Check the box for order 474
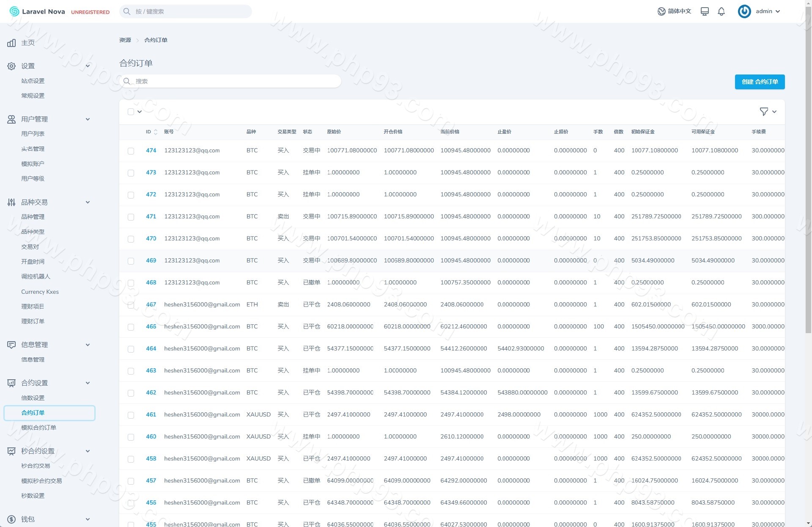812x527 pixels. pyautogui.click(x=131, y=151)
